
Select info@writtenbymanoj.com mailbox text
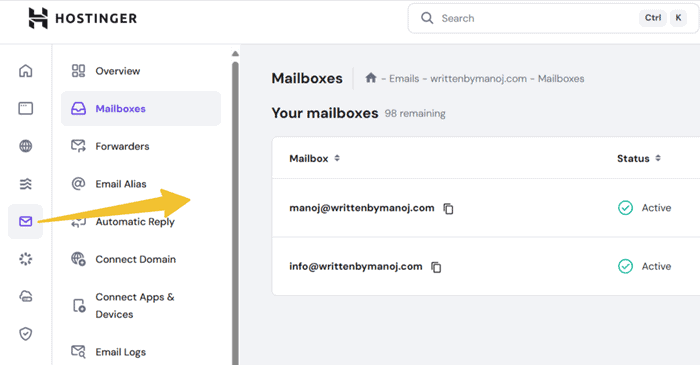pos(356,266)
